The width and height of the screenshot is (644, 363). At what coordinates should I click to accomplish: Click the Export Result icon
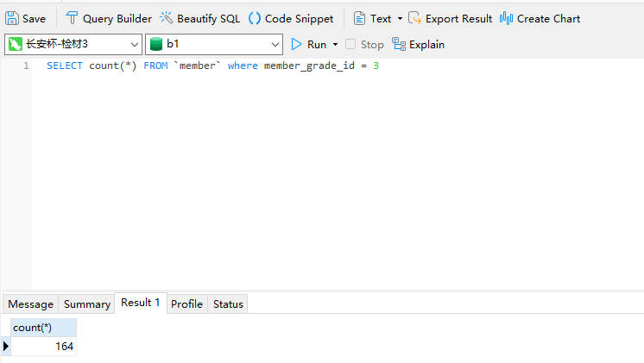point(415,18)
